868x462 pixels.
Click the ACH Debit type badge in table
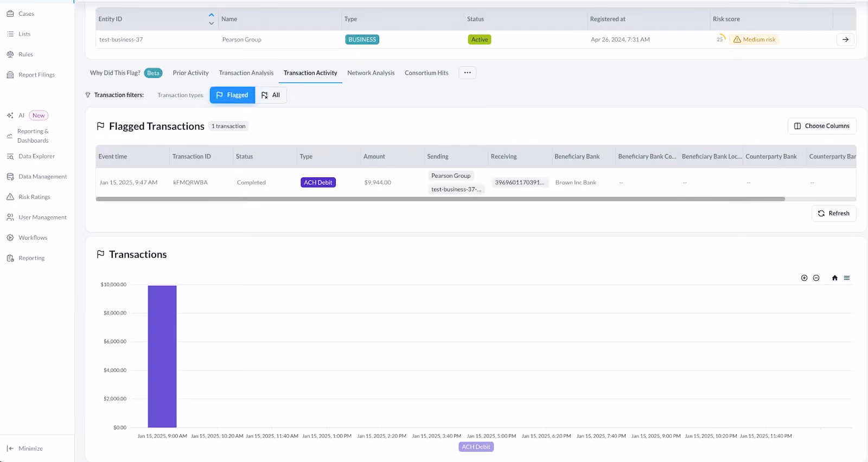[x=318, y=183]
